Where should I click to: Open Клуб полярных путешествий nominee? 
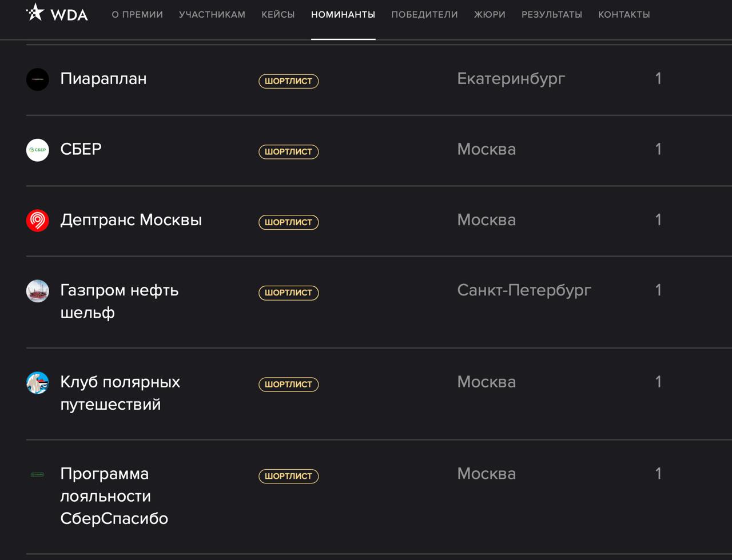[120, 393]
